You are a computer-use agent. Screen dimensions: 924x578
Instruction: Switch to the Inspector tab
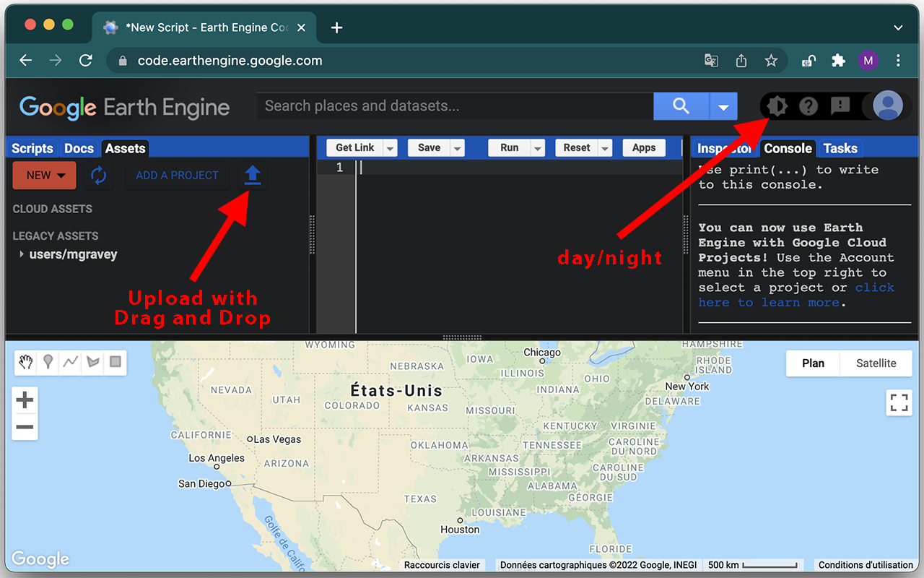pos(724,148)
